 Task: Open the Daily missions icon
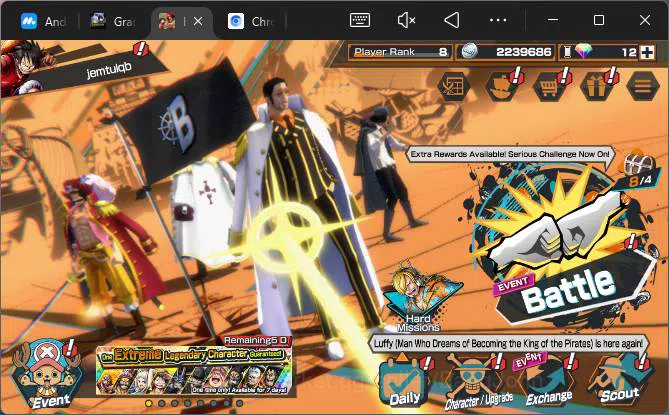pos(405,380)
